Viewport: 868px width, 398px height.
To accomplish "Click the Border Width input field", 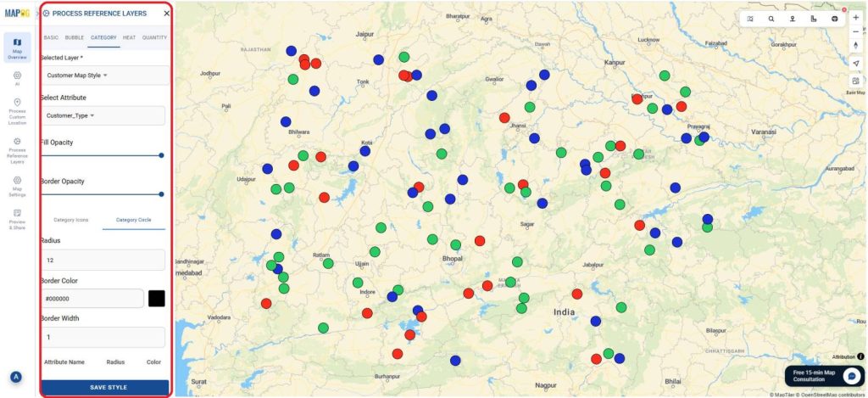I will (103, 337).
